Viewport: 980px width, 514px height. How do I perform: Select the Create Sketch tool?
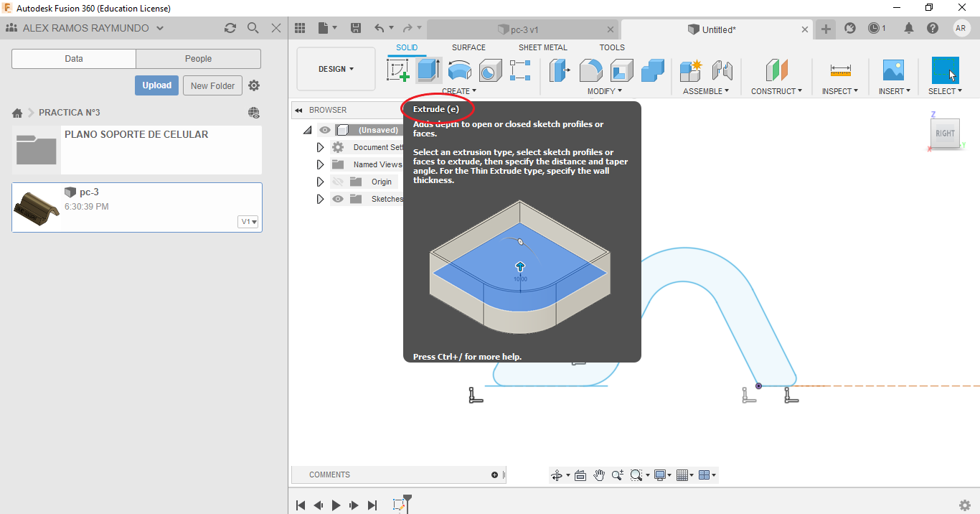coord(398,70)
